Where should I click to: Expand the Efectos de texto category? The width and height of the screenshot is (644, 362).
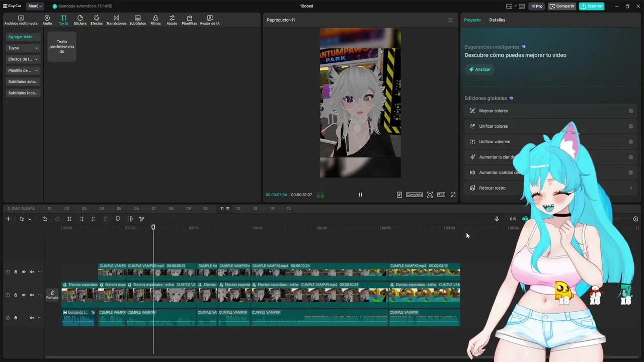pos(23,59)
